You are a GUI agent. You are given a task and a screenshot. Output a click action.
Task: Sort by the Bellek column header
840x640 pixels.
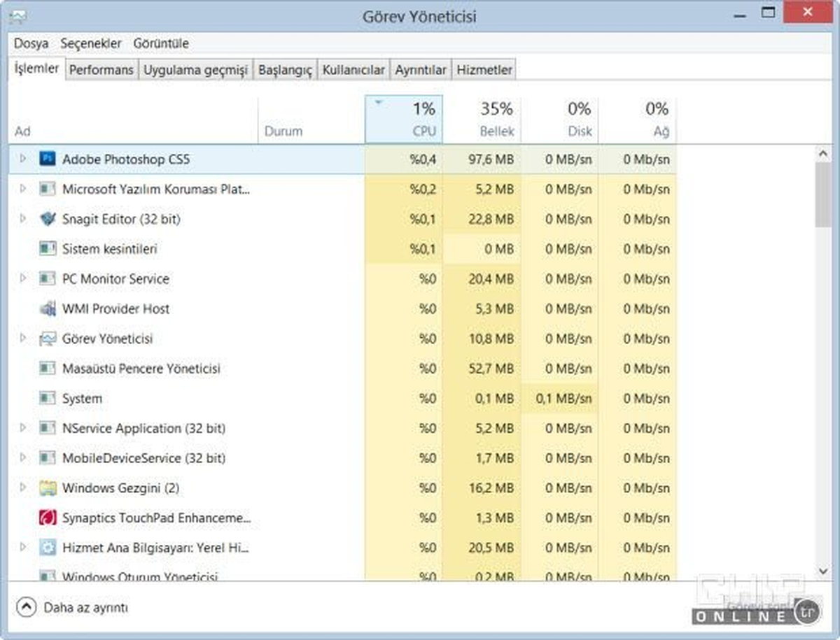click(x=482, y=119)
